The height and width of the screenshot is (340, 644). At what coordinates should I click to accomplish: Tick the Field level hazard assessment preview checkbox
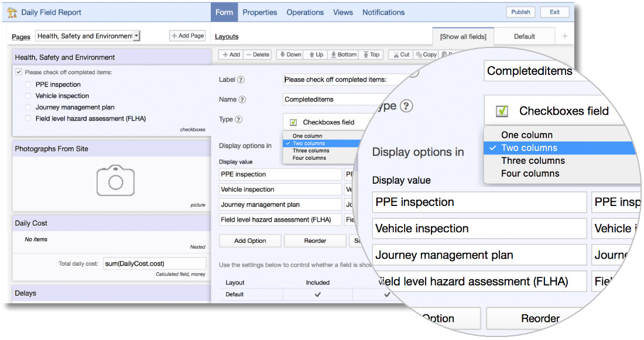click(x=28, y=119)
